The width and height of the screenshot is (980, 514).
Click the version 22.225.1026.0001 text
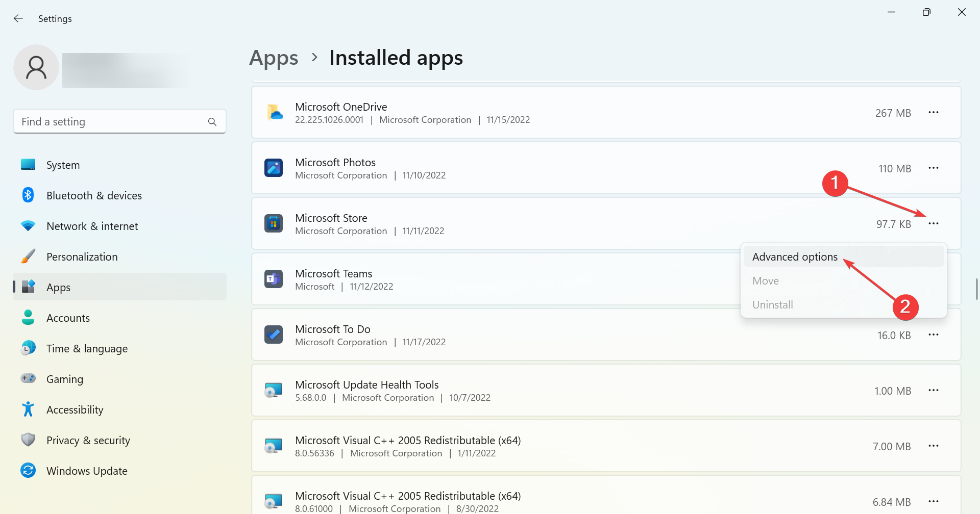[x=329, y=120]
